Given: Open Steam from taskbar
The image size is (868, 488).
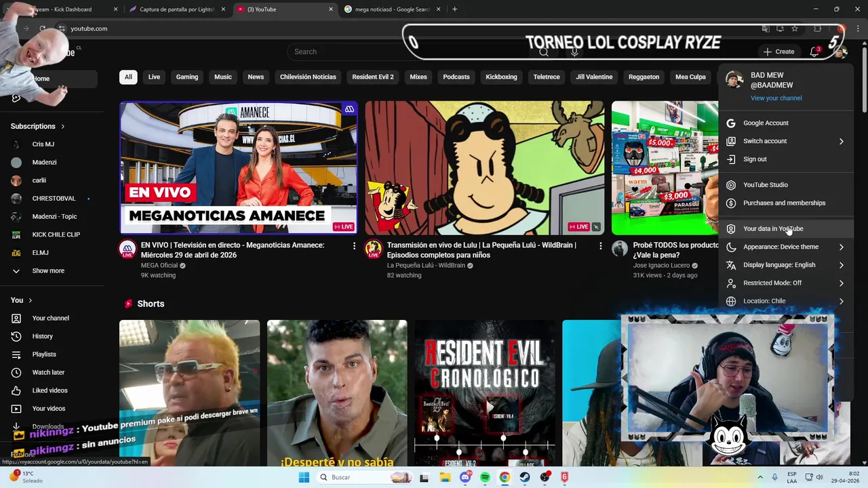Looking at the screenshot, I should (x=525, y=477).
